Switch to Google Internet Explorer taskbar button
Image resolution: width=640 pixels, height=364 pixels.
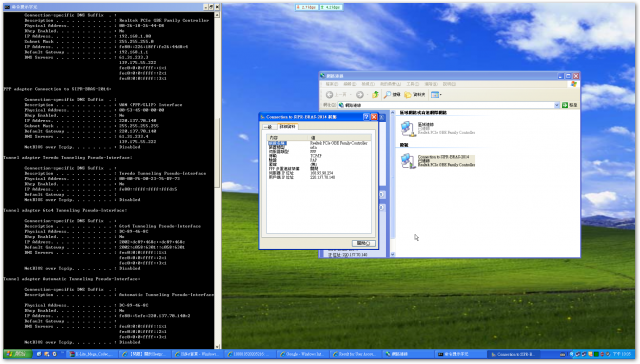[x=304, y=354]
